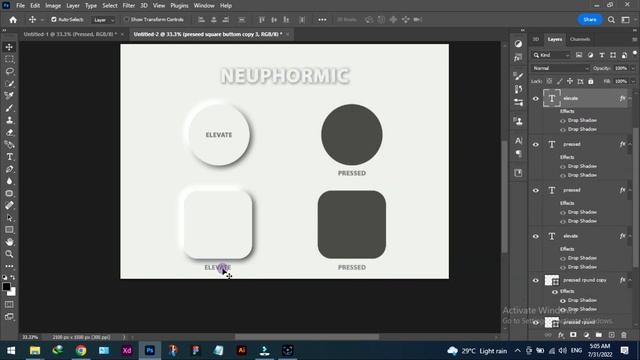This screenshot has height=360, width=640.
Task: Select the Rectangular Marquee tool
Action: coord(9,60)
